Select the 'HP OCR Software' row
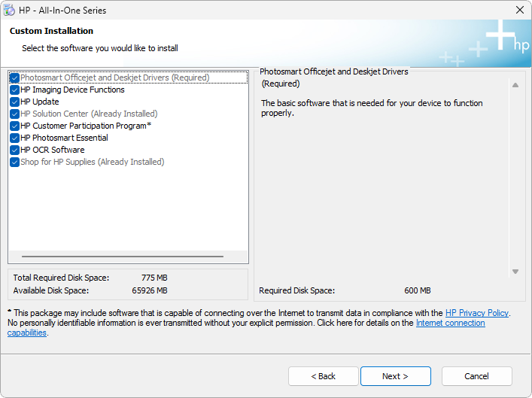This screenshot has height=398, width=532. coord(52,150)
